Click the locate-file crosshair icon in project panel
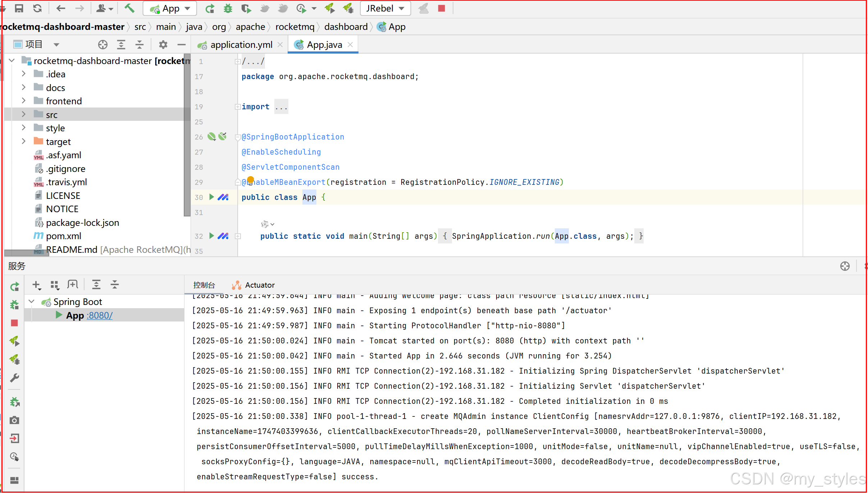868x493 pixels. 103,45
